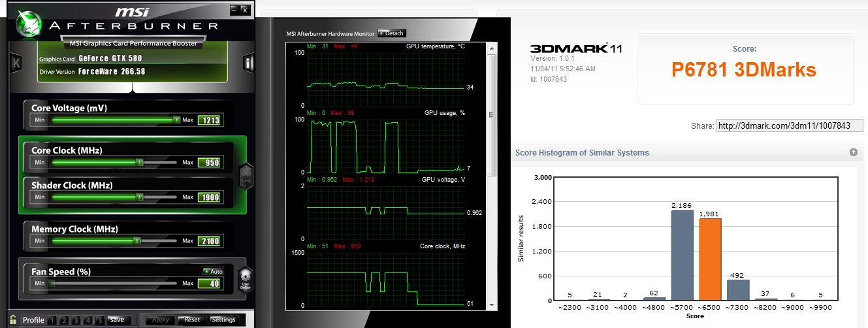Click the Core Voltage (mV) label
Image resolution: width=868 pixels, height=328 pixels.
coord(69,108)
